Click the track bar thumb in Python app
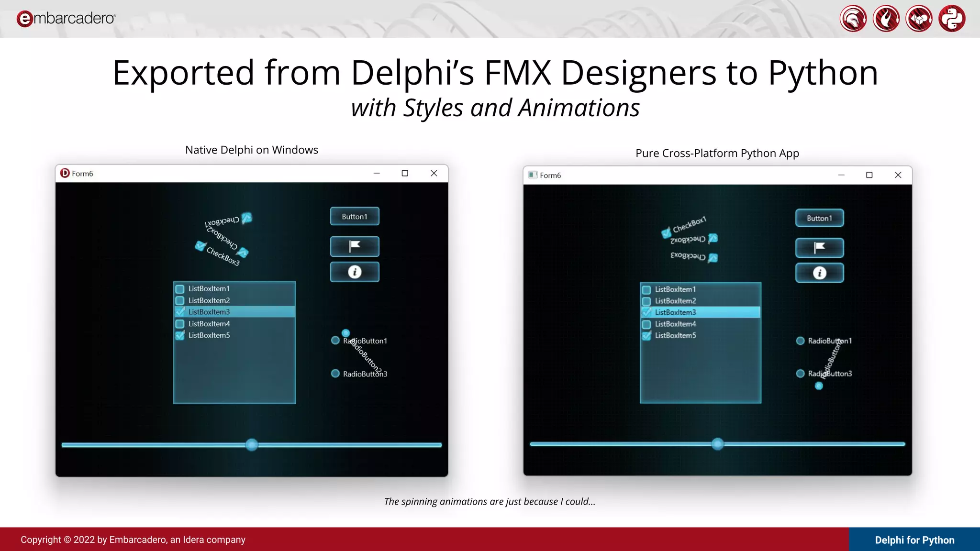 (717, 444)
